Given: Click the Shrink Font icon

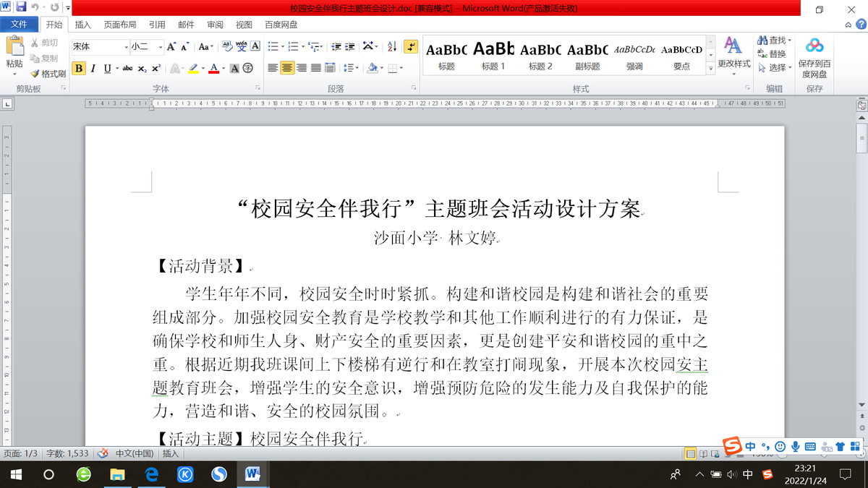Looking at the screenshot, I should [x=185, y=46].
